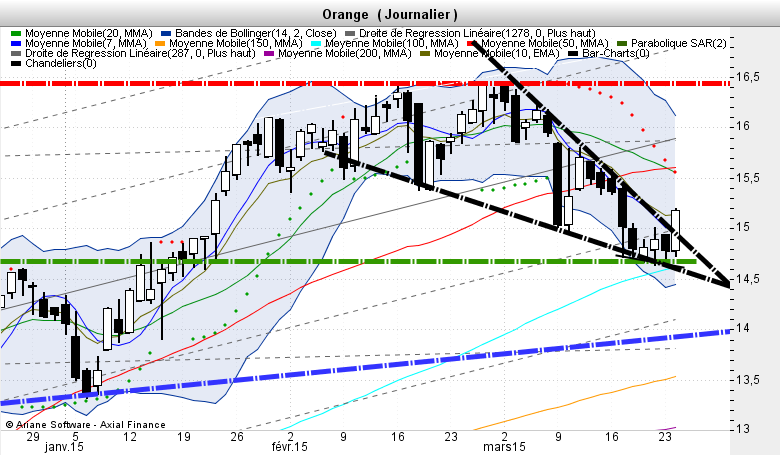This screenshot has width=780, height=455.
Task: Click the cyan Moyenne Mobile(100, MMA) swatch
Action: pos(316,43)
